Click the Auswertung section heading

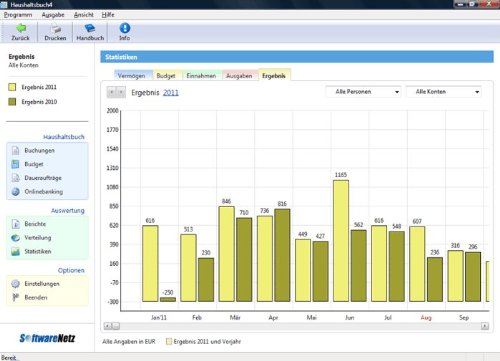pos(68,211)
